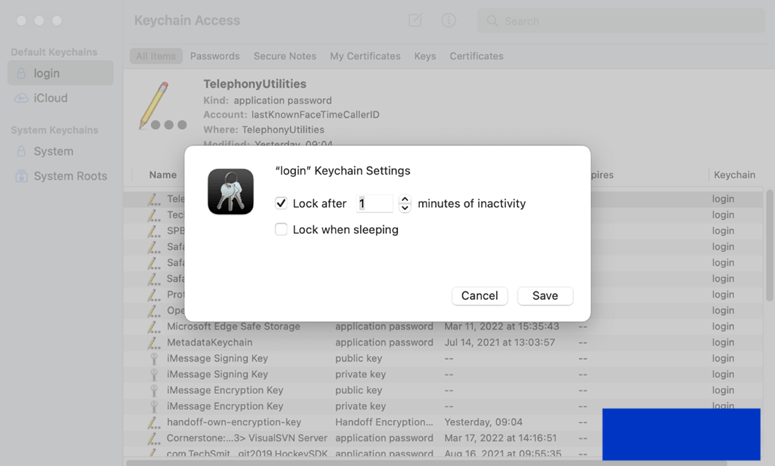The image size is (775, 466).
Task: Click the pencil icon of MetadataKeychain
Action: pyautogui.click(x=154, y=342)
